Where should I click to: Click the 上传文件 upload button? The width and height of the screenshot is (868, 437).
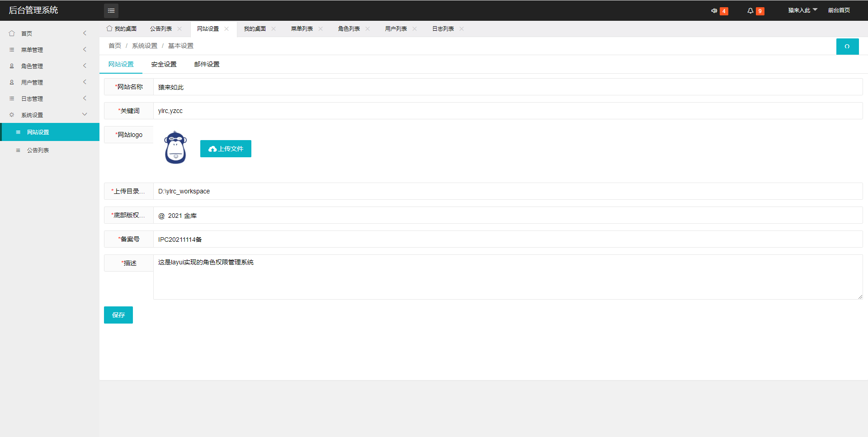coord(226,149)
